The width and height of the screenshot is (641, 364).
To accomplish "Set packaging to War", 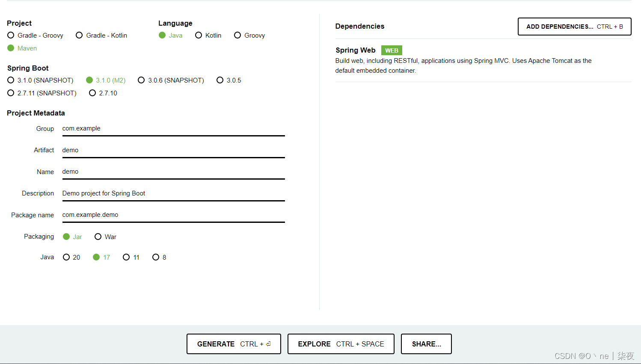I will click(105, 237).
